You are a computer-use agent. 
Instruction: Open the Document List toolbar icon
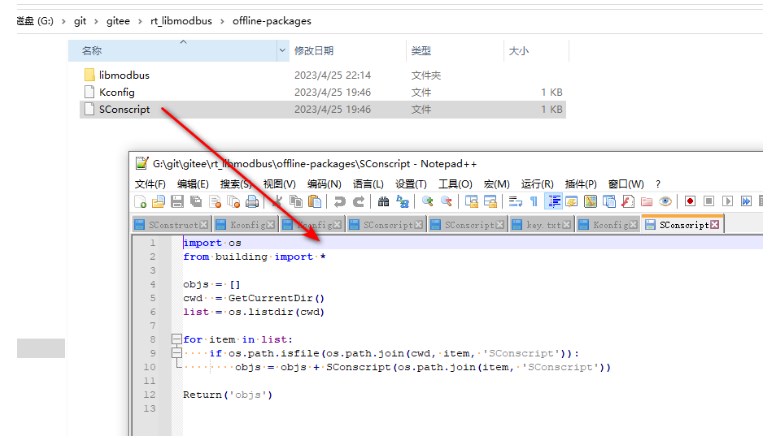(x=609, y=202)
